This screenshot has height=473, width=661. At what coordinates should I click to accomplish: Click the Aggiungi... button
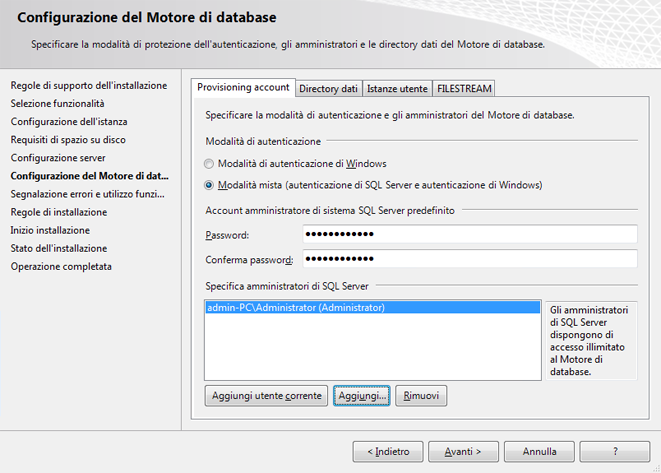pyautogui.click(x=362, y=396)
